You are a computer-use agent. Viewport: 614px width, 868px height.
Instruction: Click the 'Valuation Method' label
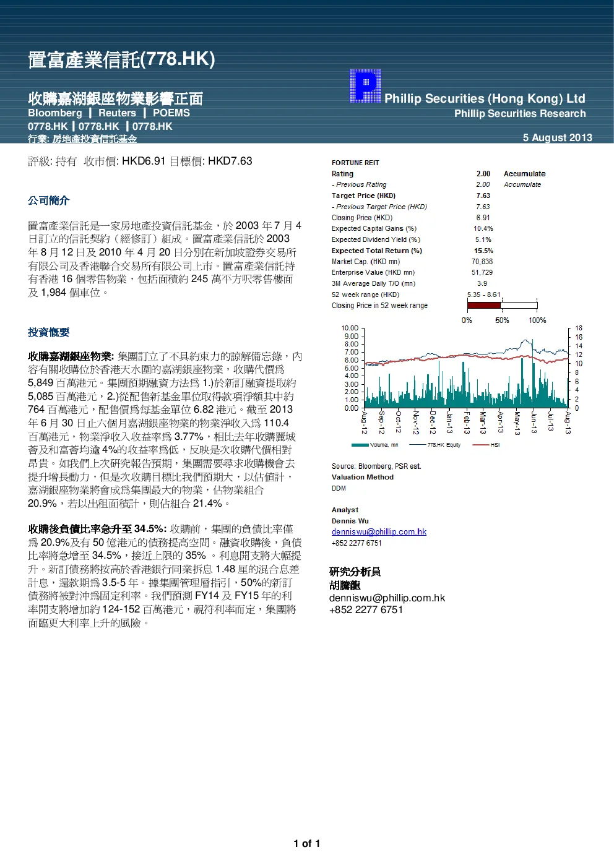click(362, 477)
